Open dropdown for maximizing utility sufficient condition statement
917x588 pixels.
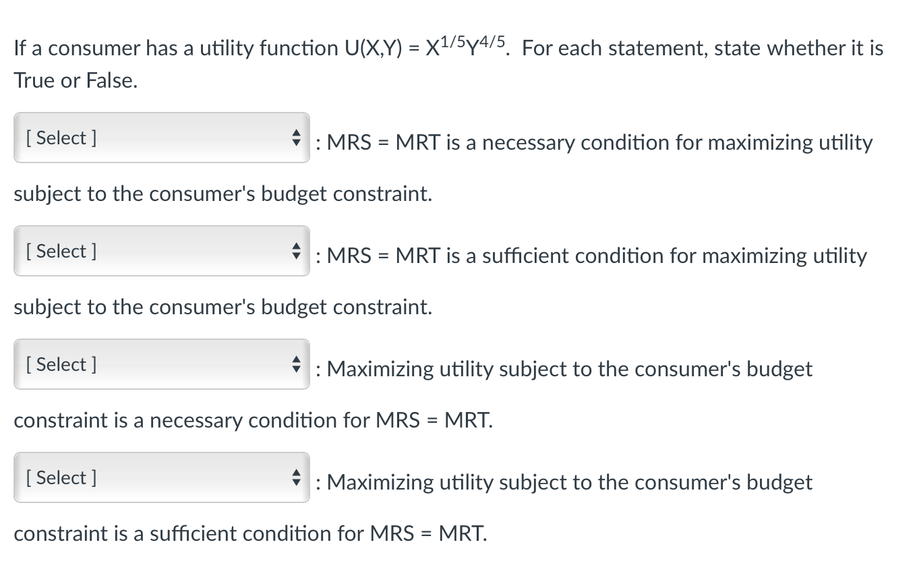tap(162, 477)
